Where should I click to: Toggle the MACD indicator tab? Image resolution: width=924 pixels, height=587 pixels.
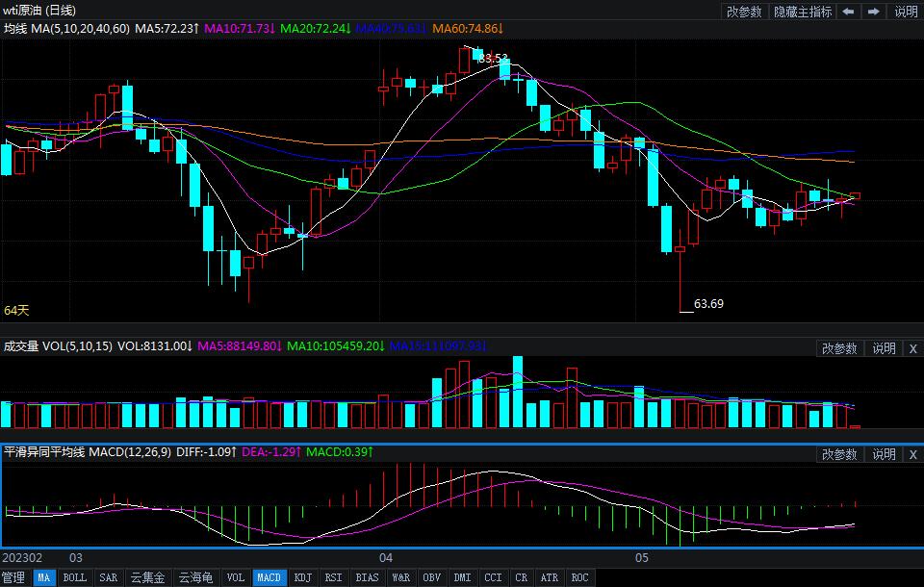coord(269,577)
